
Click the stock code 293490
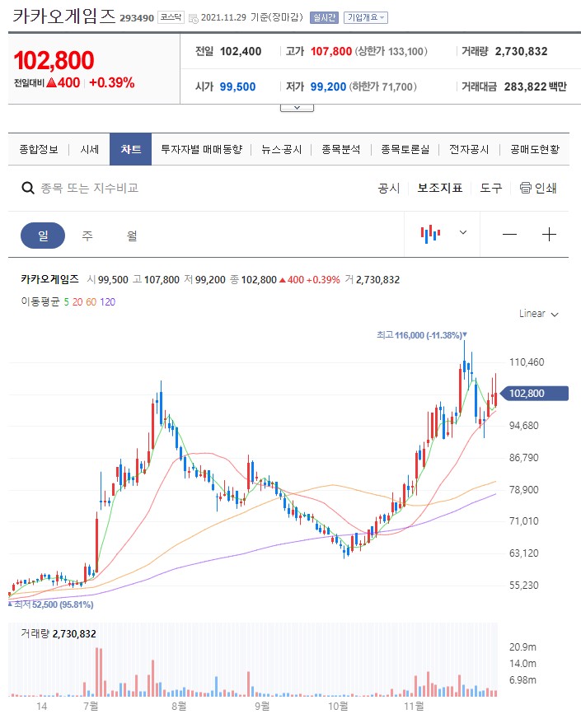point(137,18)
